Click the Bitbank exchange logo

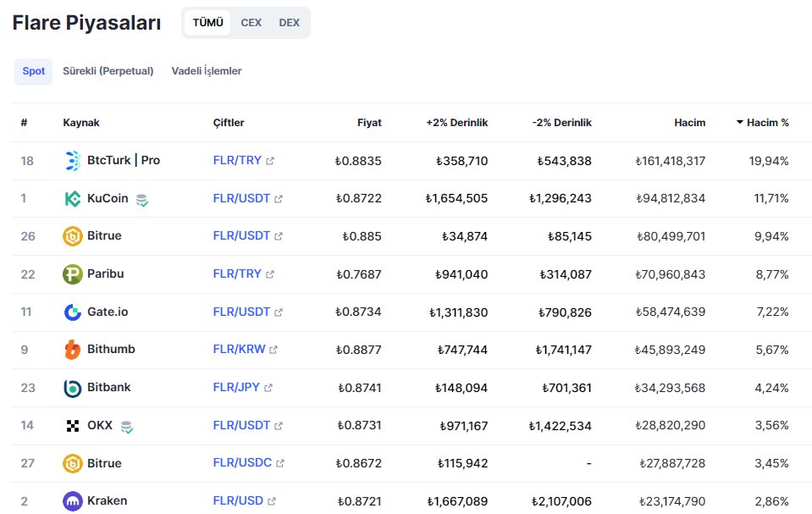click(73, 388)
